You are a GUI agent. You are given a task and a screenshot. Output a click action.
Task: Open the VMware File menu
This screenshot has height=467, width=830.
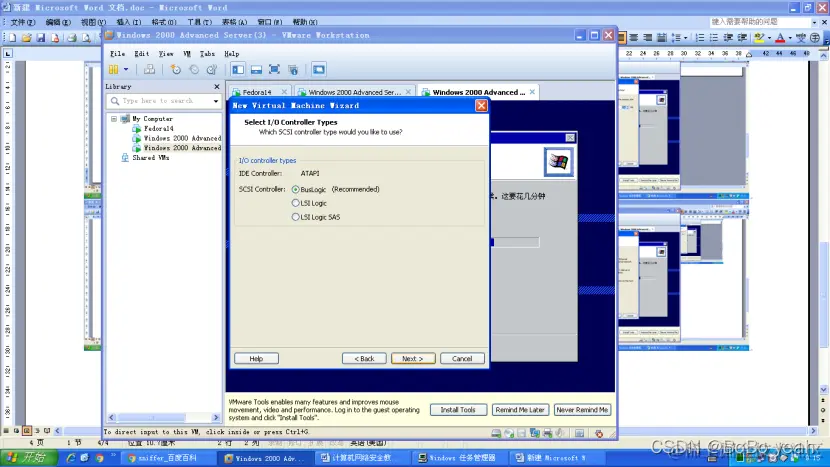point(118,53)
